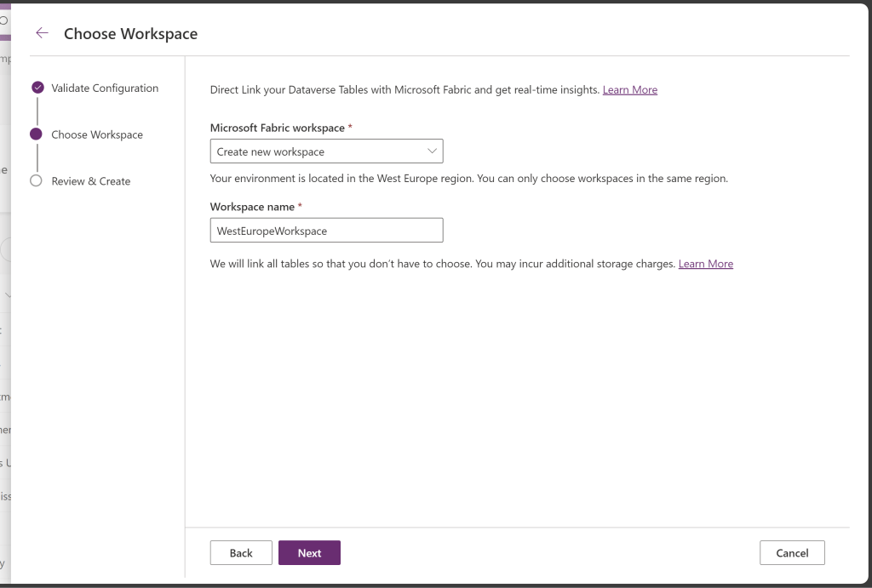Click the Microsoft Fabric workspace field label
872x588 pixels.
point(277,128)
